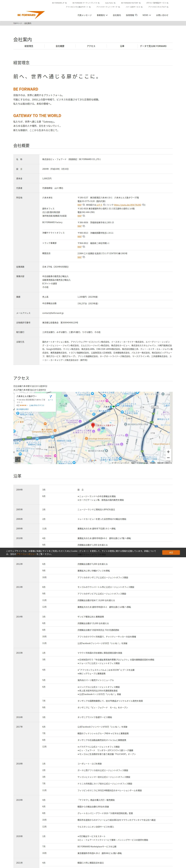Open the youtu.be video link

pyautogui.click(x=128, y=205)
